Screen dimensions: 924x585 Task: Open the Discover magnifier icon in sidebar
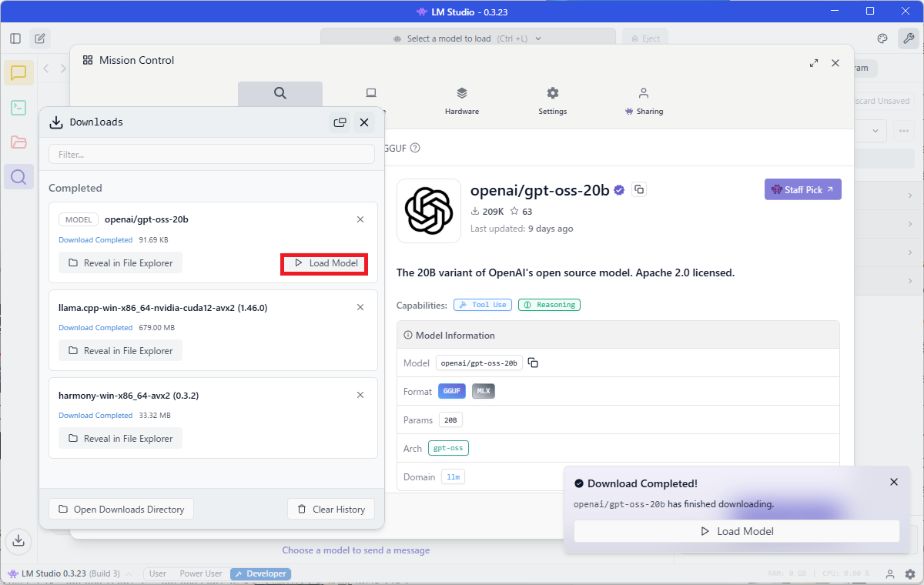19,177
